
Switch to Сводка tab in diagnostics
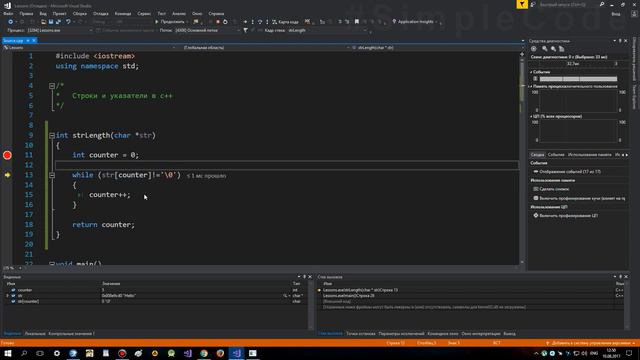pyautogui.click(x=537, y=155)
